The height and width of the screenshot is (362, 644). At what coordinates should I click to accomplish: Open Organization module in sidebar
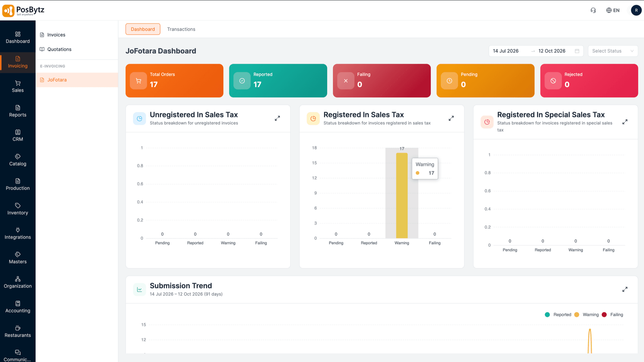pos(18,283)
